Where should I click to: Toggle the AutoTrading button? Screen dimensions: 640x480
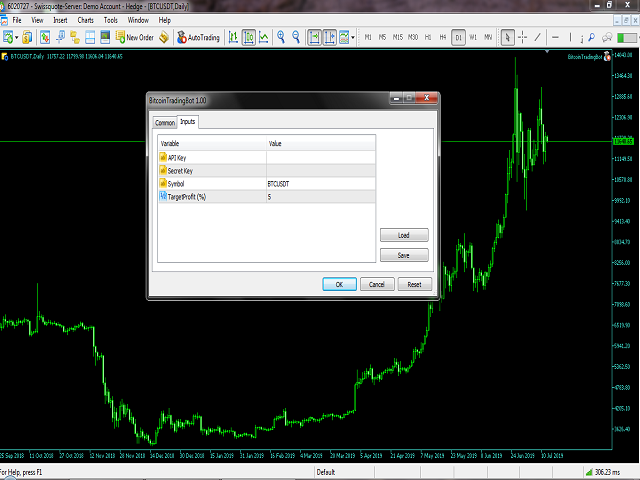(x=198, y=37)
